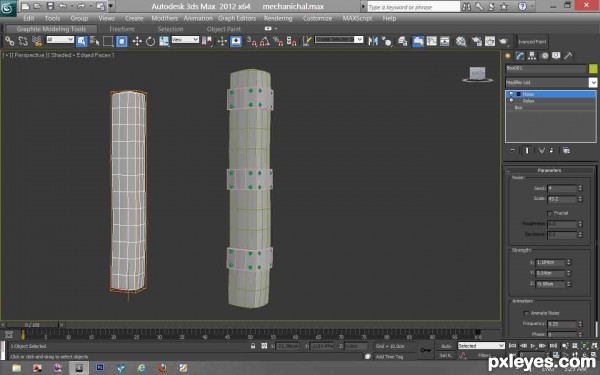
Task: Activate the Select and Move tool
Action: [x=137, y=41]
